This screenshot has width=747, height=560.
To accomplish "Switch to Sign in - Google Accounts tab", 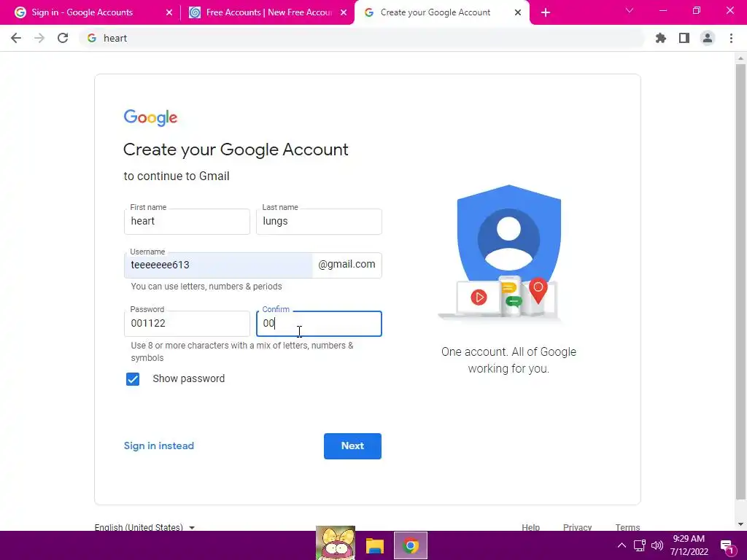I will point(90,12).
